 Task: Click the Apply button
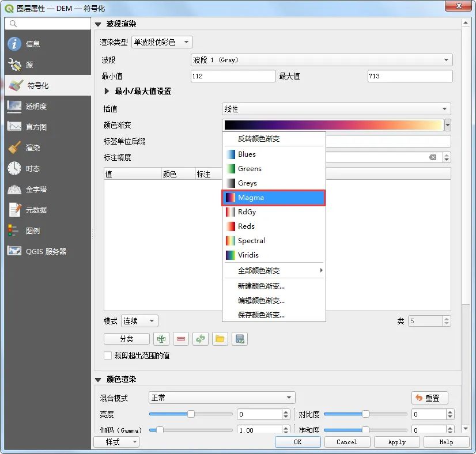396,442
